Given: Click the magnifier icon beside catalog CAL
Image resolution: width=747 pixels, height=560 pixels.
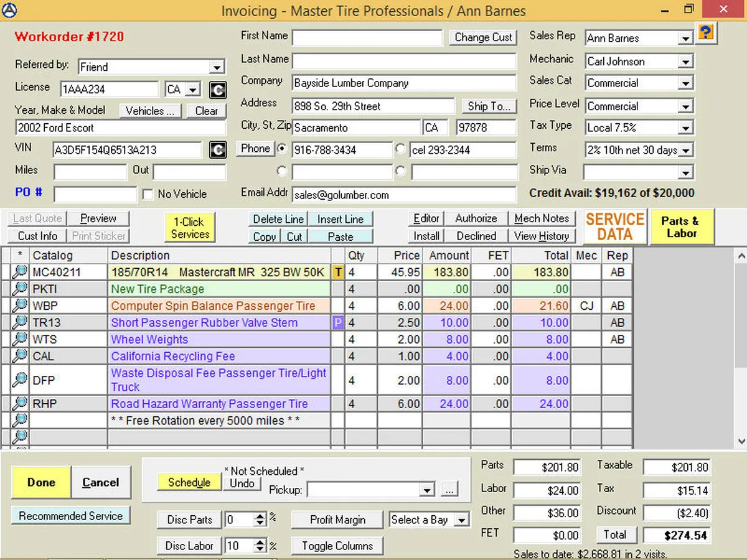Looking at the screenshot, I should 20,357.
